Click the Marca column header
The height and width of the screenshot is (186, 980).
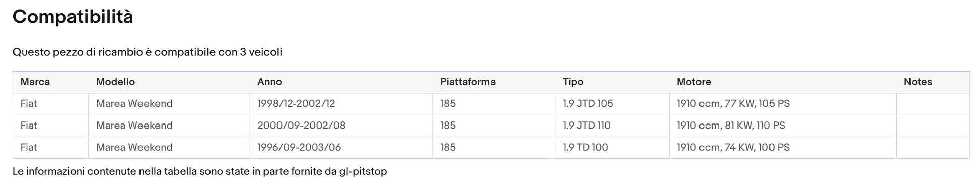pos(35,82)
